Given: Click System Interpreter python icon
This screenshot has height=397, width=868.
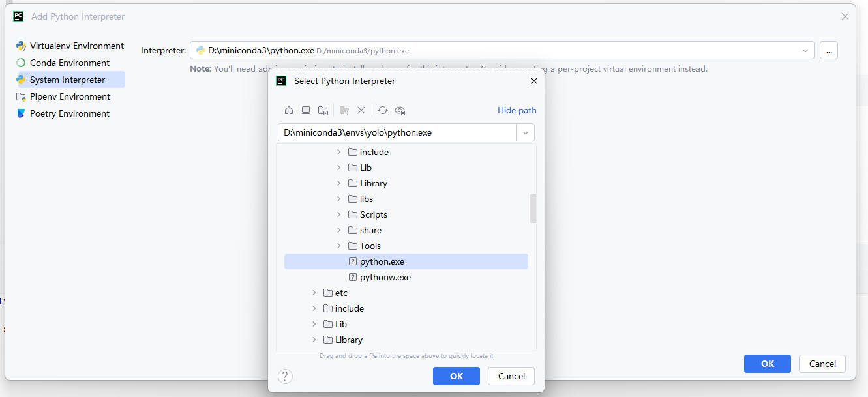Looking at the screenshot, I should (21, 80).
